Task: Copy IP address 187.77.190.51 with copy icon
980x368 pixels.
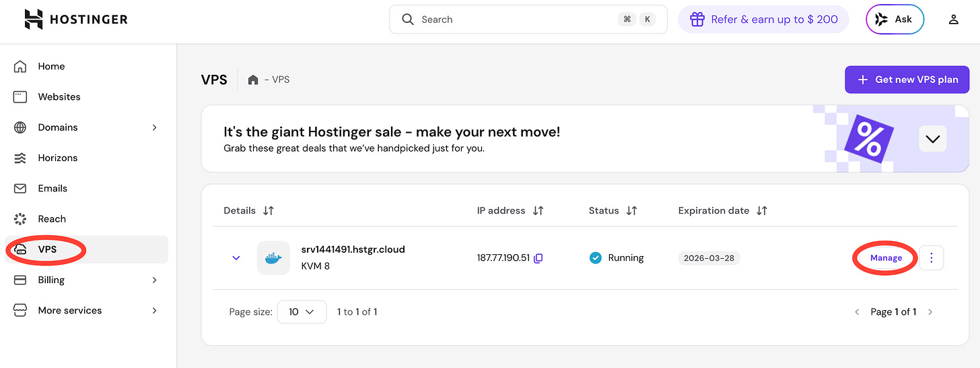Action: (x=538, y=258)
